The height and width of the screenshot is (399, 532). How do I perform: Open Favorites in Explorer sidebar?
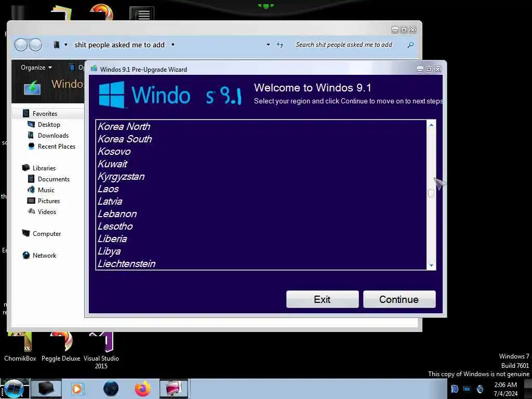coord(45,114)
